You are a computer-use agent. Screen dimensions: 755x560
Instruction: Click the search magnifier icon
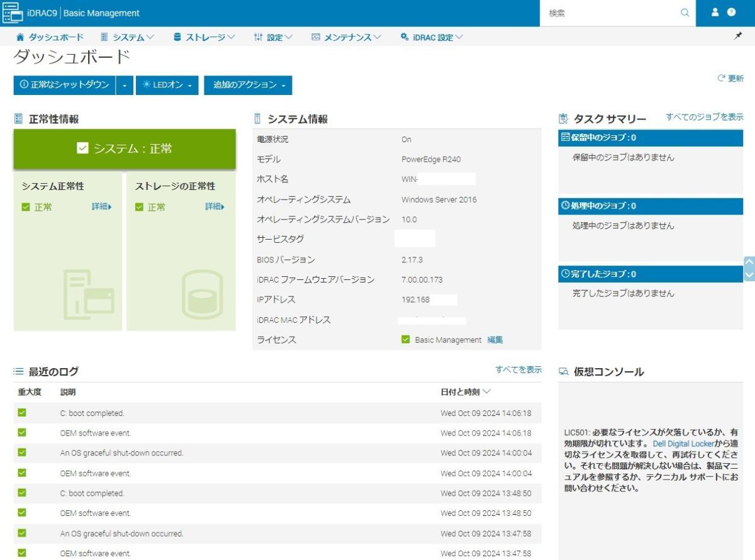pyautogui.click(x=685, y=13)
